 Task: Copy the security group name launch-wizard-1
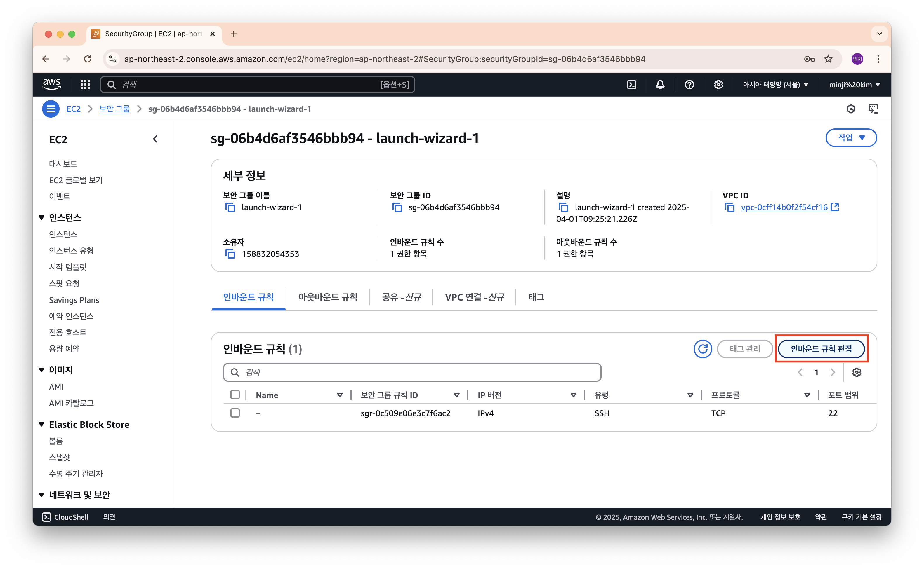point(230,207)
